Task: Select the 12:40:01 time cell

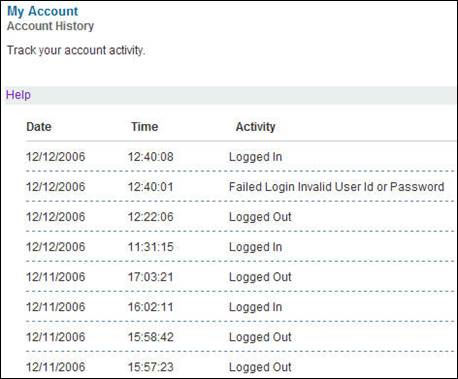Action: point(151,187)
